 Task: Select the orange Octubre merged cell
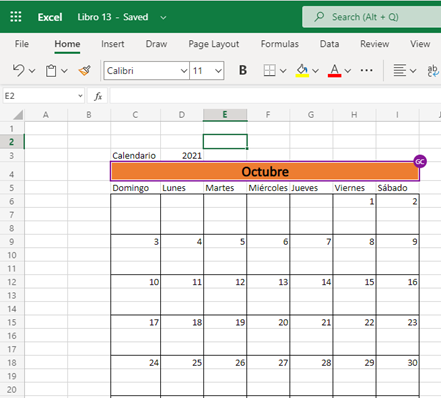[x=265, y=171]
